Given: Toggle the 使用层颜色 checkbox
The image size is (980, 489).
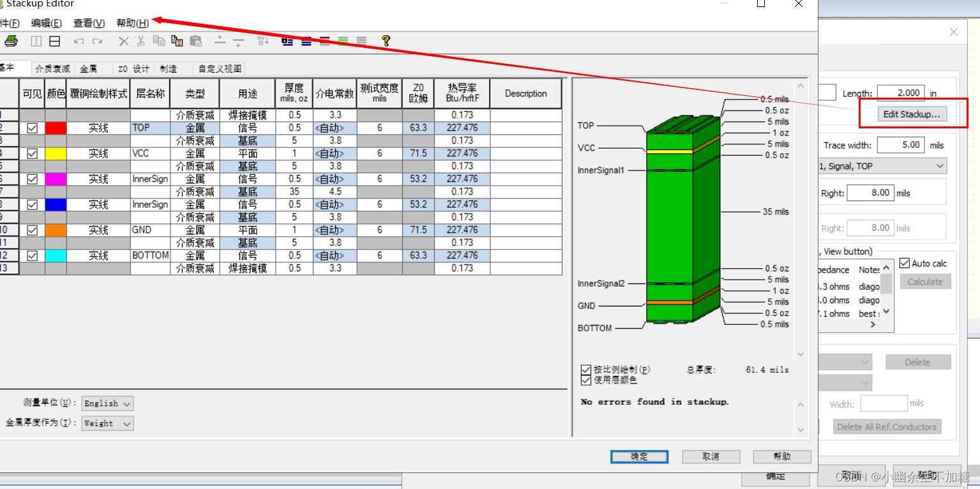Looking at the screenshot, I should coord(586,380).
